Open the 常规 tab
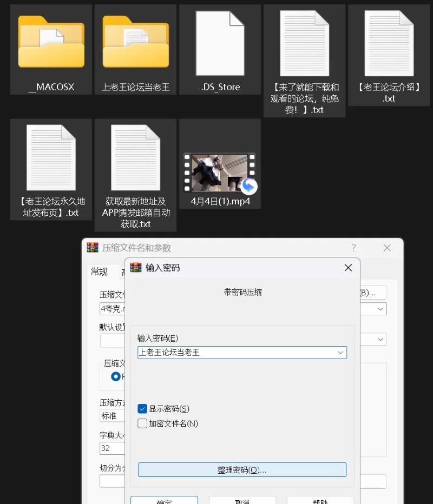433x504 pixels. 99,271
